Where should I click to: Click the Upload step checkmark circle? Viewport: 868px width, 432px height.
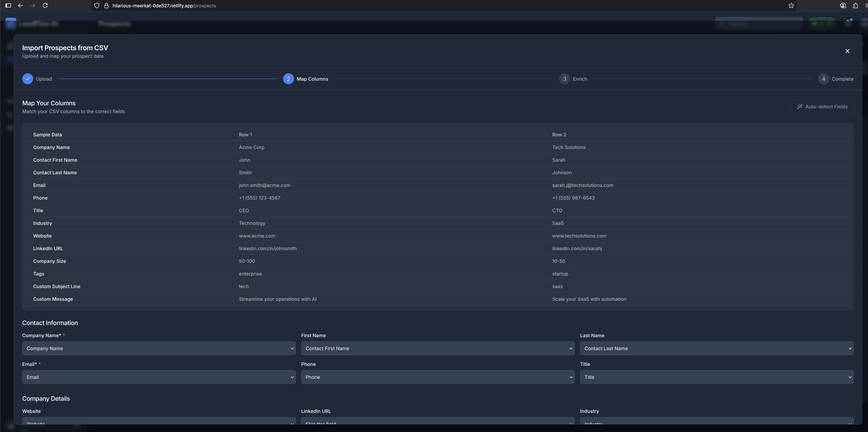pos(28,79)
